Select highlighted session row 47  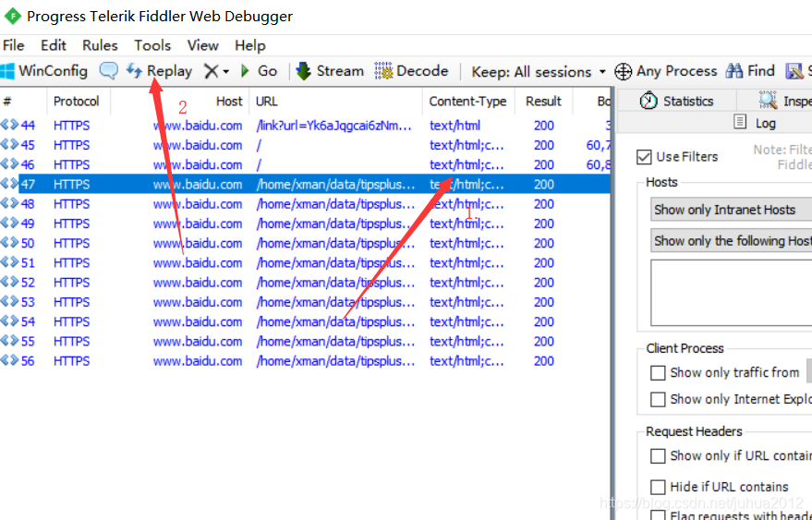(x=305, y=185)
